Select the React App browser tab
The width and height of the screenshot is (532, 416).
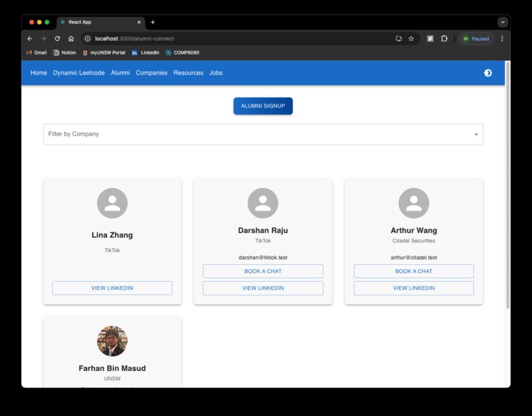click(101, 22)
